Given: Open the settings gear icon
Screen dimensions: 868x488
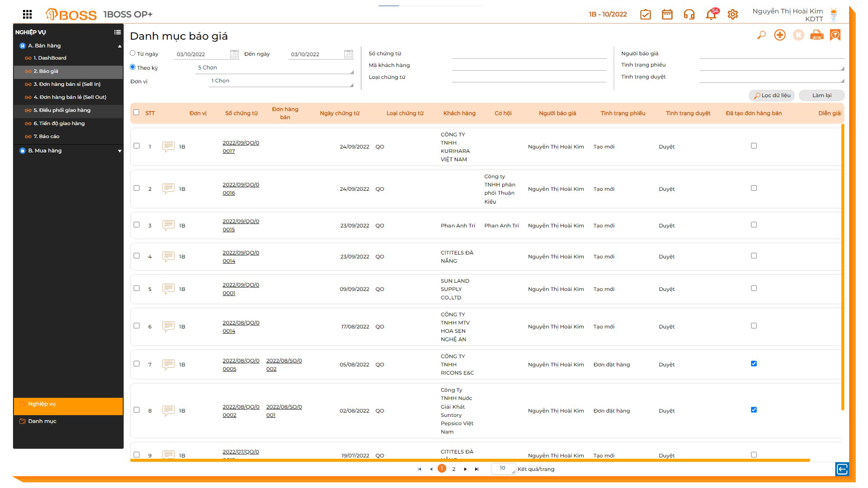Looking at the screenshot, I should pyautogui.click(x=733, y=15).
